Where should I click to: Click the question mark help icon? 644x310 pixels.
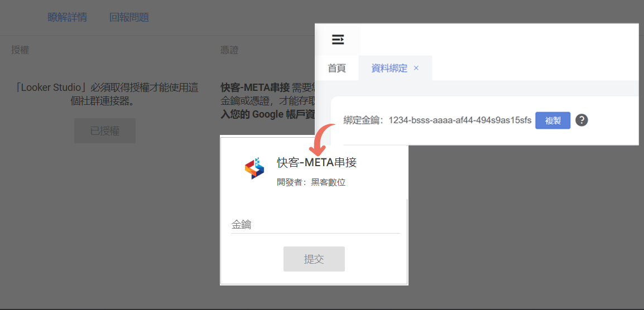tap(581, 120)
